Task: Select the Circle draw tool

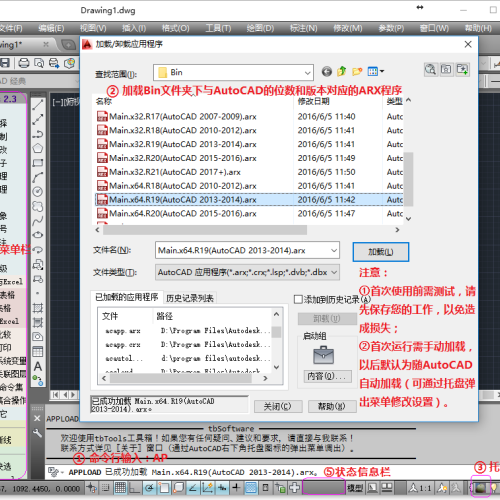Action: (x=38, y=191)
